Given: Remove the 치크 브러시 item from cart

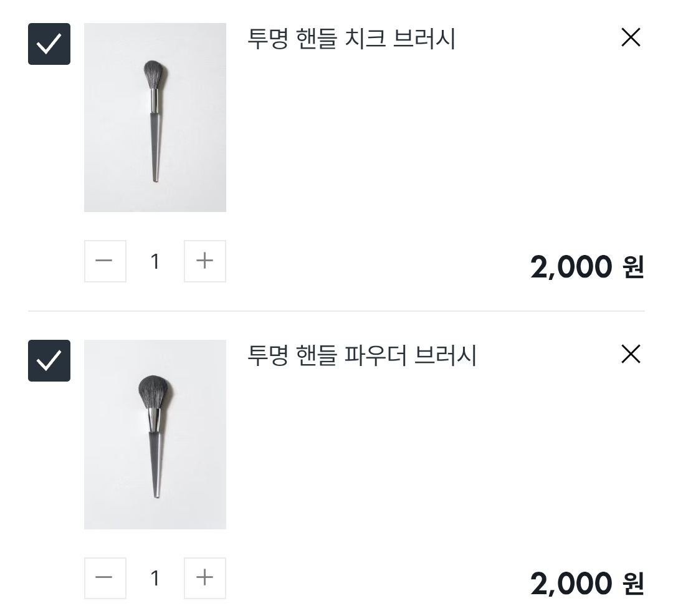Looking at the screenshot, I should [631, 38].
